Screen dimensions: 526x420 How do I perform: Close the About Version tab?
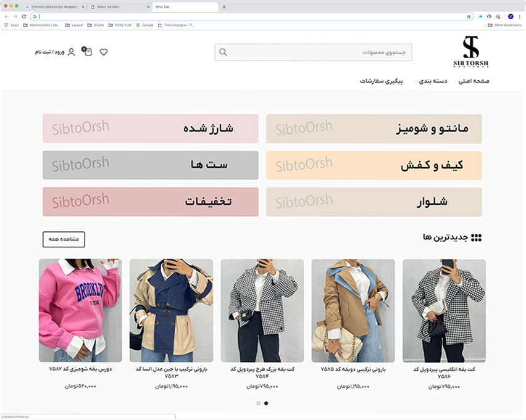pyautogui.click(x=148, y=7)
